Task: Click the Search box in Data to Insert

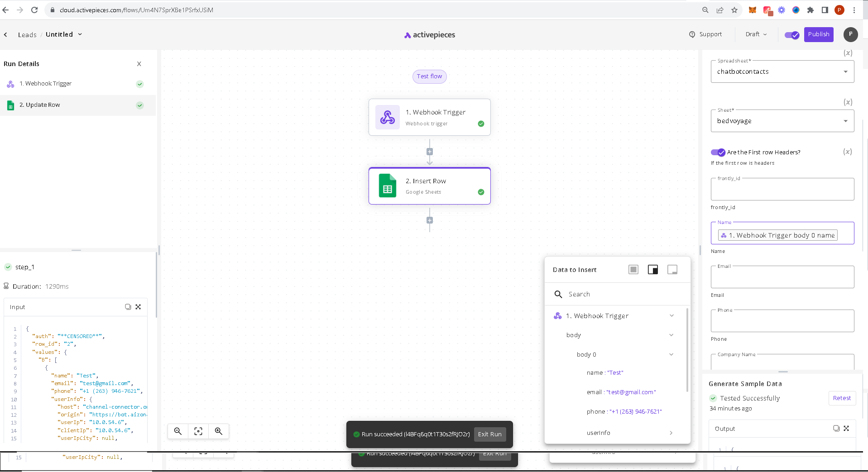Action: (x=618, y=294)
